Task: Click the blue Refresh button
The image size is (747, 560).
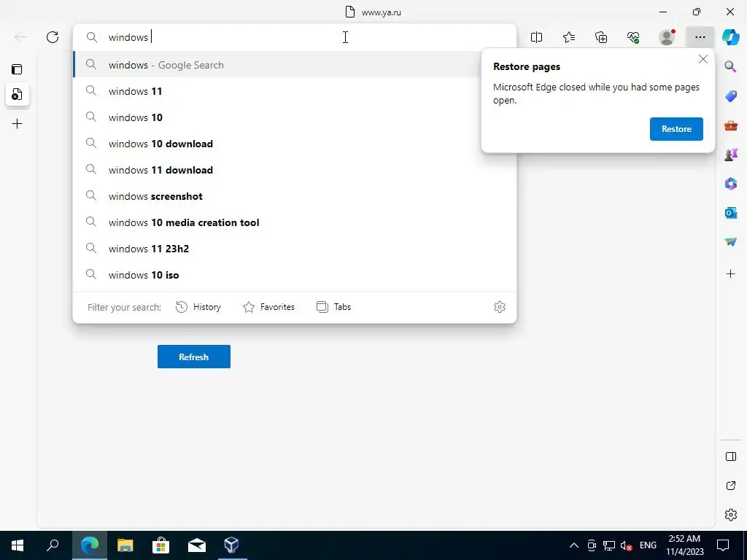Action: 194,357
